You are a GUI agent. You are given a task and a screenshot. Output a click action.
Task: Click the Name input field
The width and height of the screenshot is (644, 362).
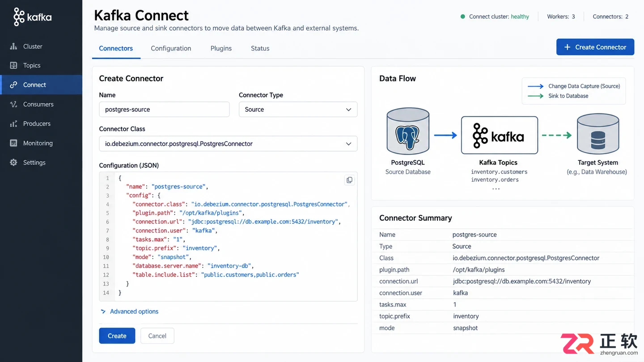(x=164, y=109)
